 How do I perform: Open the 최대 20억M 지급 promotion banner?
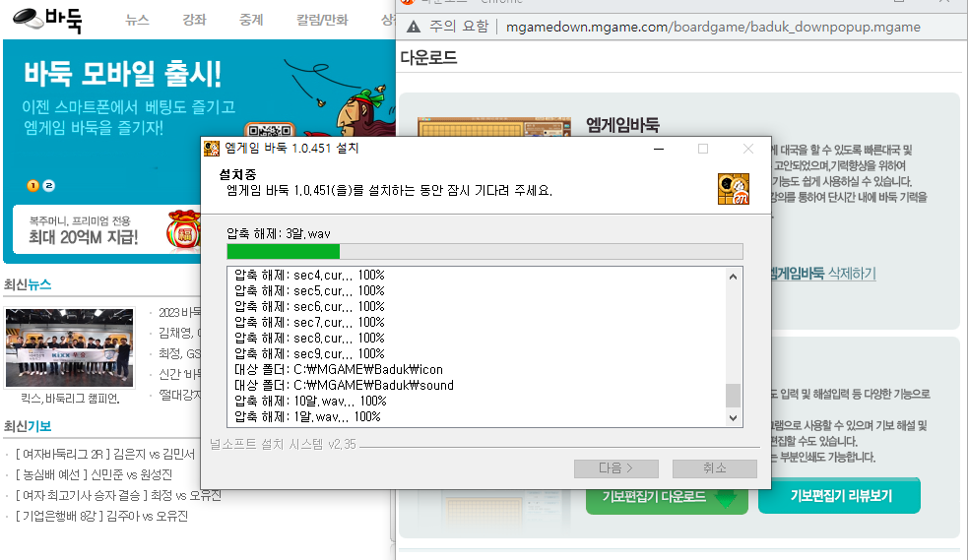click(106, 229)
